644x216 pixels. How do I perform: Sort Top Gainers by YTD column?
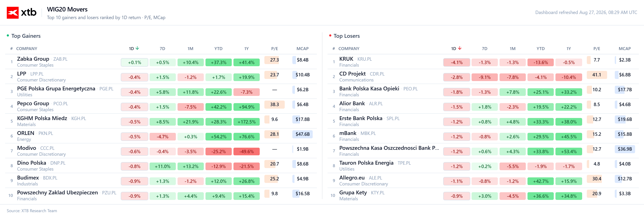point(218,49)
